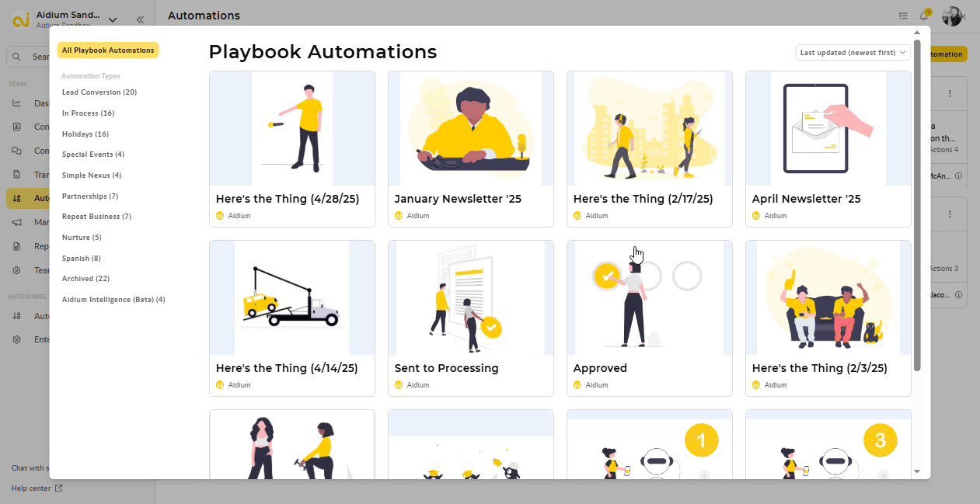980x504 pixels.
Task: Click the Reports sidebar icon
Action: (16, 246)
